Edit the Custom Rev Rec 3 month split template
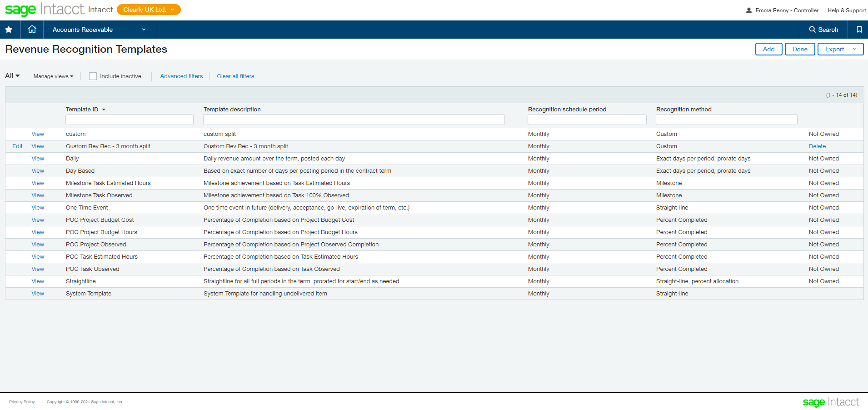This screenshot has width=868, height=410. pos(17,146)
